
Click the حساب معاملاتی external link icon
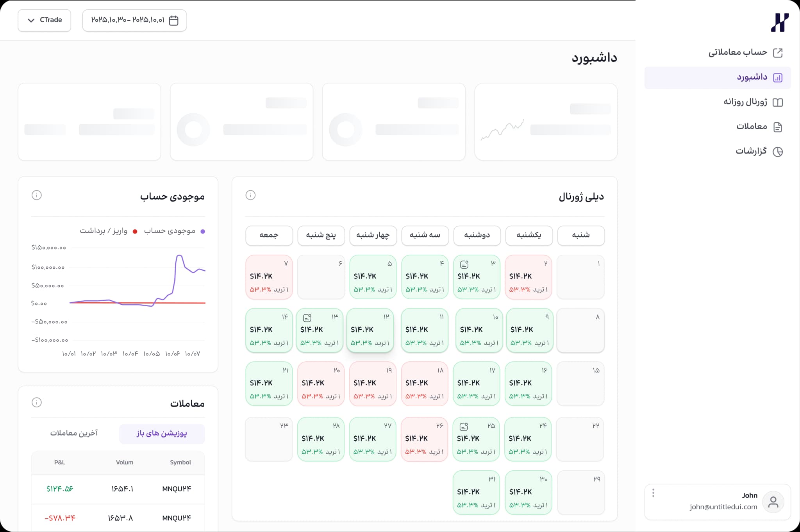pos(778,53)
